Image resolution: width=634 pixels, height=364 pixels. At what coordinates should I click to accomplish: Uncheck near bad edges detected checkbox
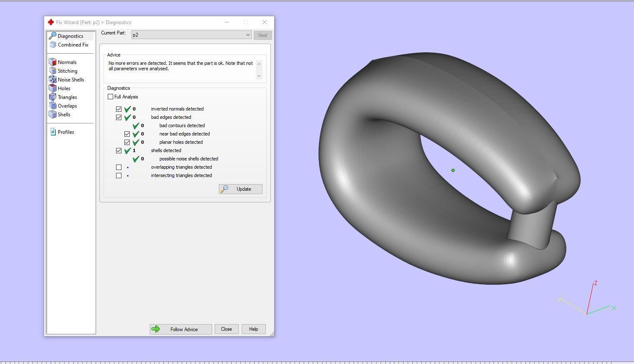(x=127, y=134)
